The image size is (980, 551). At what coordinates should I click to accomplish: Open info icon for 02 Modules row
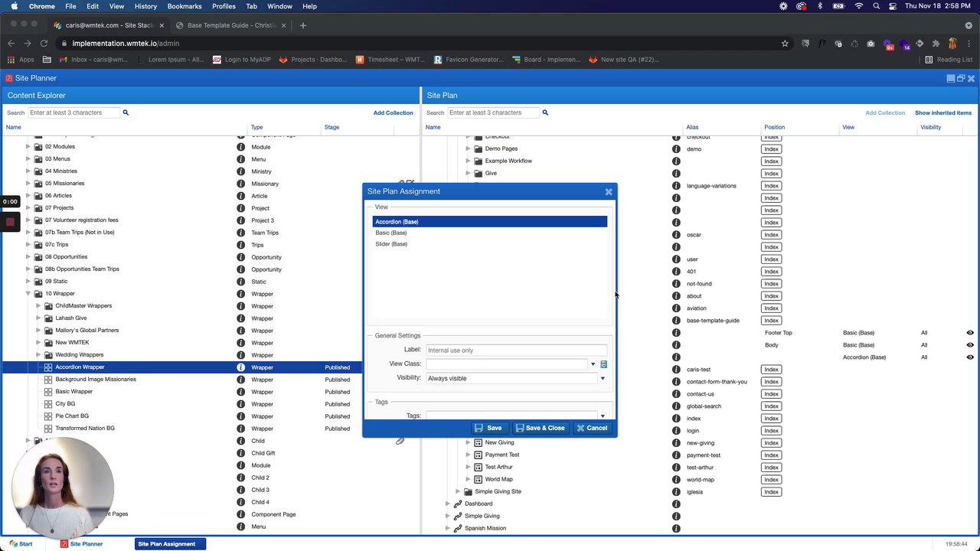point(240,147)
